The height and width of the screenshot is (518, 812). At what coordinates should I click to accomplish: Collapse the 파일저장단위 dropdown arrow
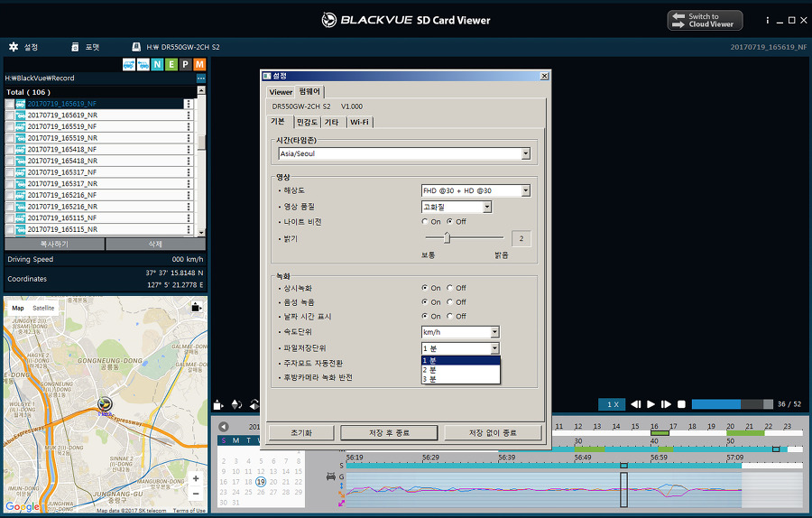[x=494, y=348]
